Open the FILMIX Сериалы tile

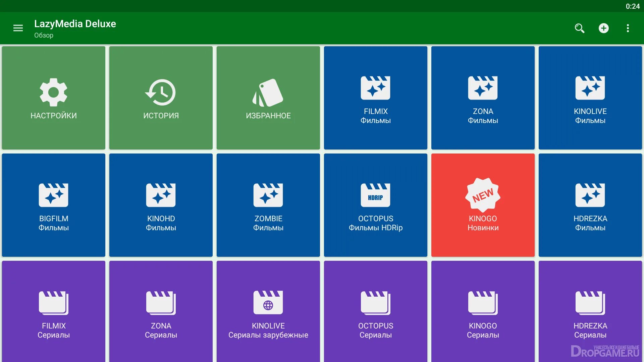(x=54, y=311)
